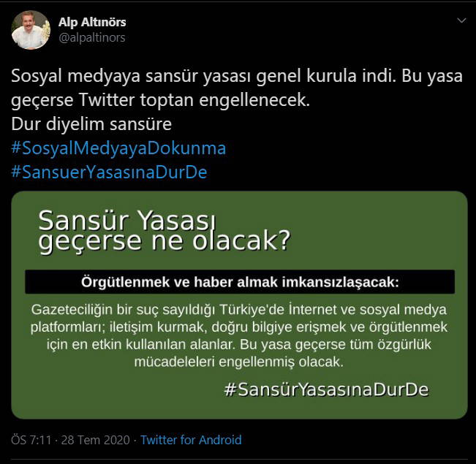
Task: Click the phrase geçerse ne olacak? in image
Action: tap(165, 242)
